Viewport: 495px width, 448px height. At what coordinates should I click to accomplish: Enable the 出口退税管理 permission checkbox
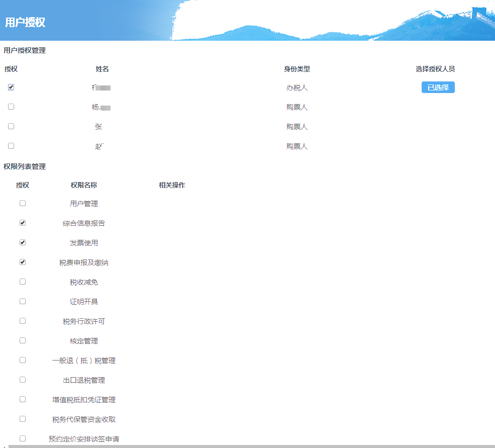[23, 380]
